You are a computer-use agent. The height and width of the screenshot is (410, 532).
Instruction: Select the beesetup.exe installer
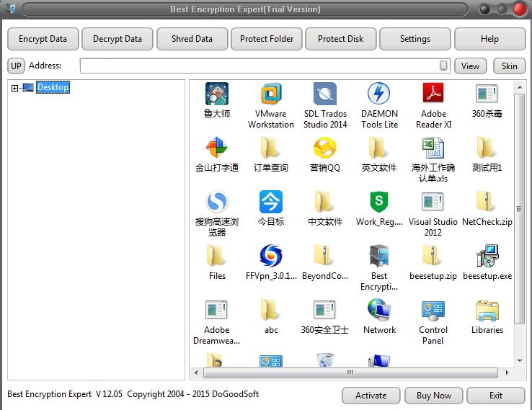[x=487, y=256]
